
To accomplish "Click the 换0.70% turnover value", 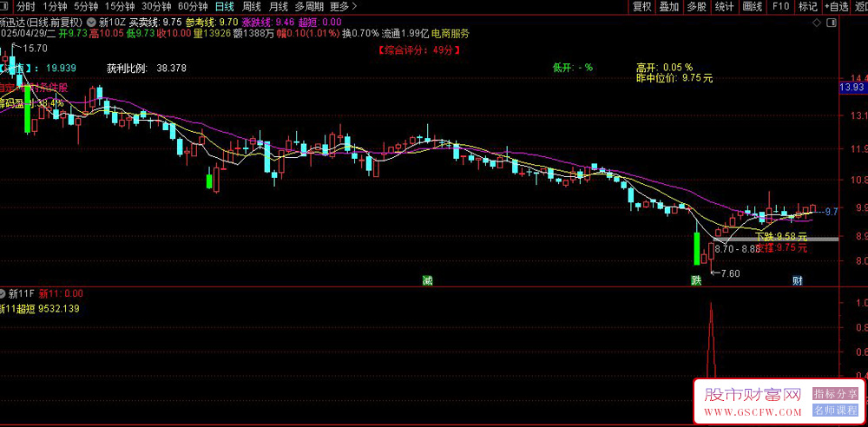I will click(360, 33).
